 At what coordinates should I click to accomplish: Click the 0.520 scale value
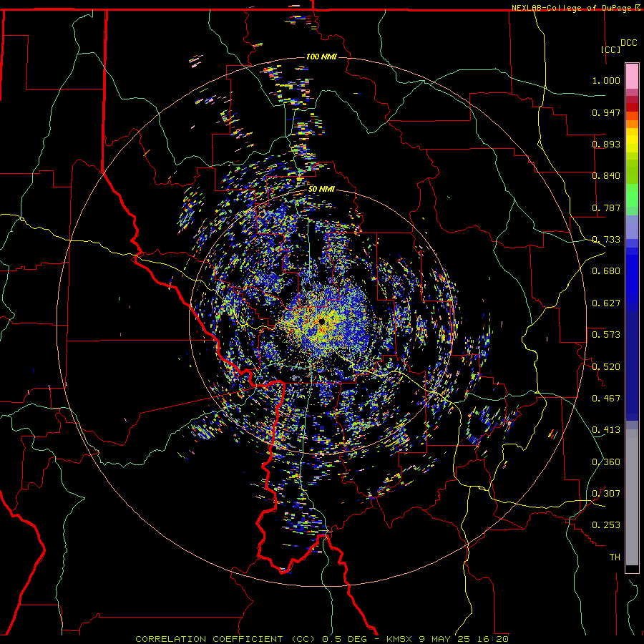[x=606, y=367]
